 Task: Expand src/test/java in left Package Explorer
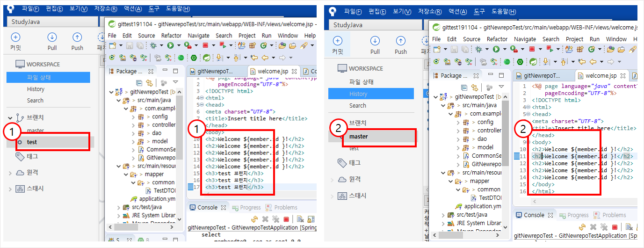pyautogui.click(x=118, y=207)
